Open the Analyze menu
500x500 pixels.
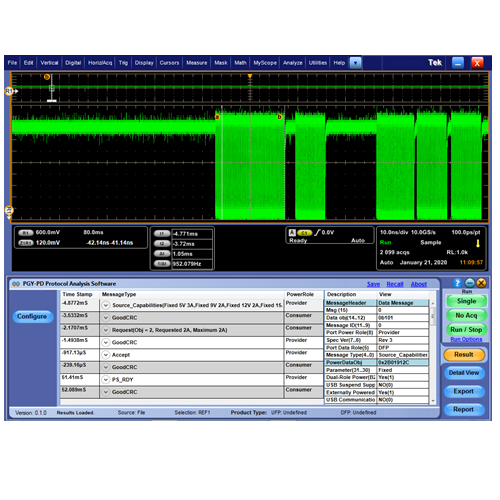click(x=293, y=63)
